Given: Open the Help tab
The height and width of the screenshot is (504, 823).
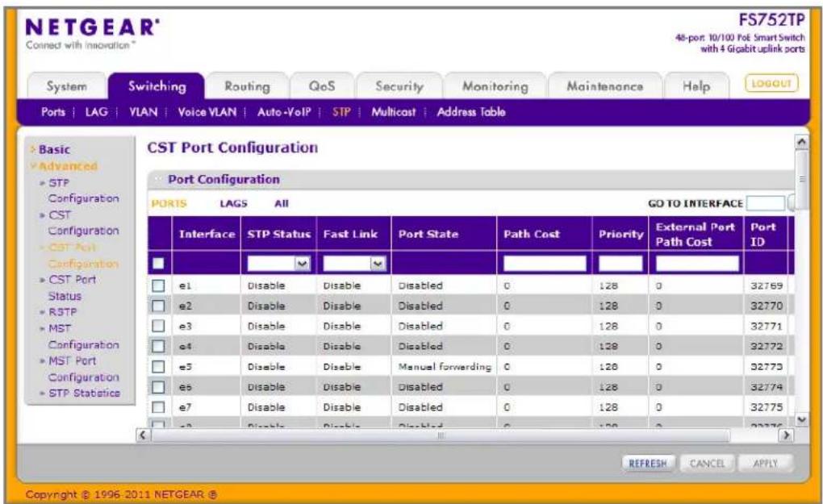Looking at the screenshot, I should pyautogui.click(x=696, y=86).
